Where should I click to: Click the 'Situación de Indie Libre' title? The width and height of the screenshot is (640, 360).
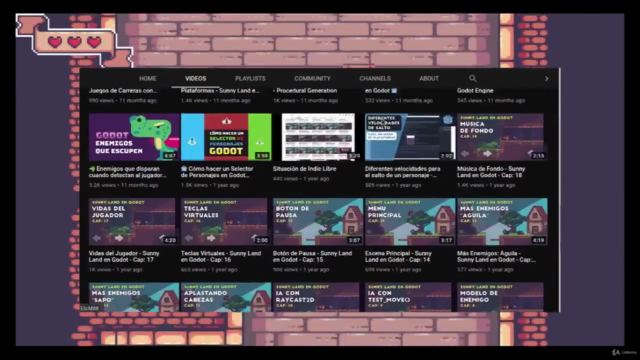coord(304,169)
